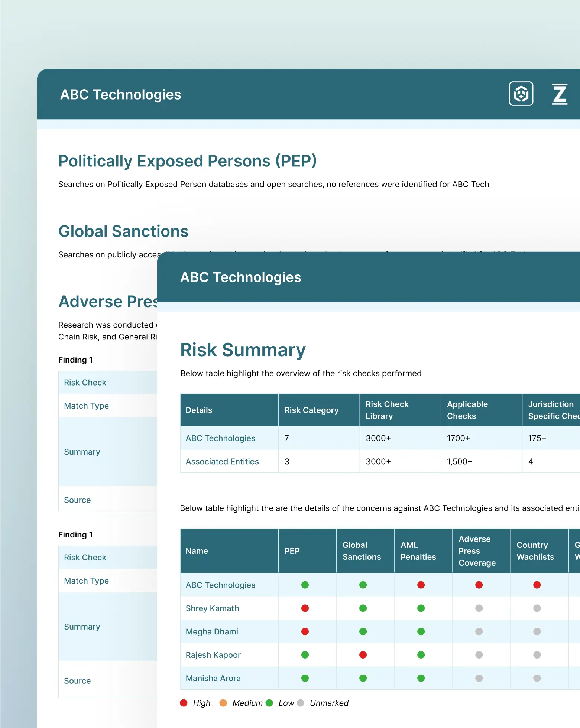The width and height of the screenshot is (580, 728).
Task: Click Shrey Kamath green Global Sanctions dot
Action: (363, 608)
